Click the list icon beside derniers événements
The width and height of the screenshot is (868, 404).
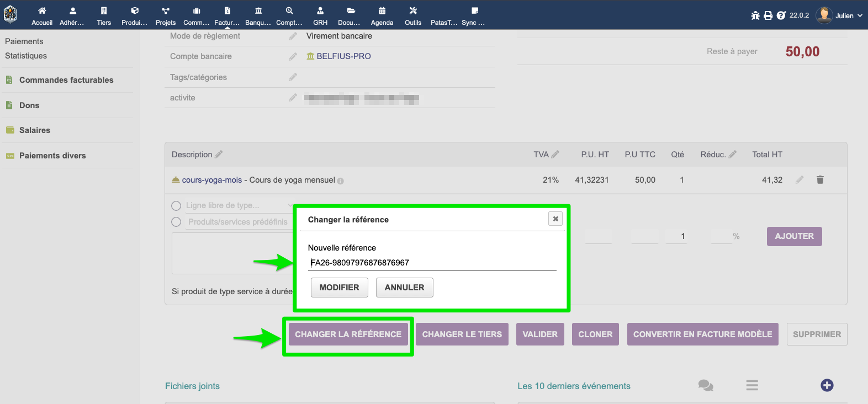tap(752, 385)
